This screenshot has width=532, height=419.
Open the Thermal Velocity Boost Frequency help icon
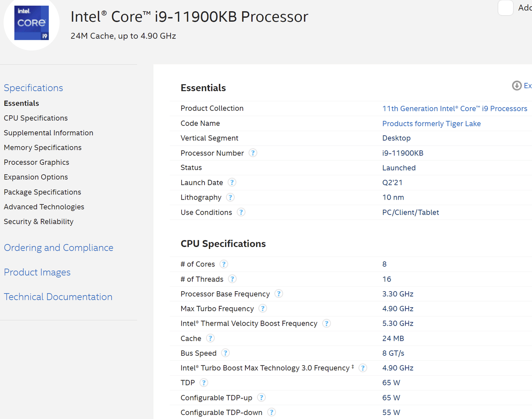pos(327,323)
